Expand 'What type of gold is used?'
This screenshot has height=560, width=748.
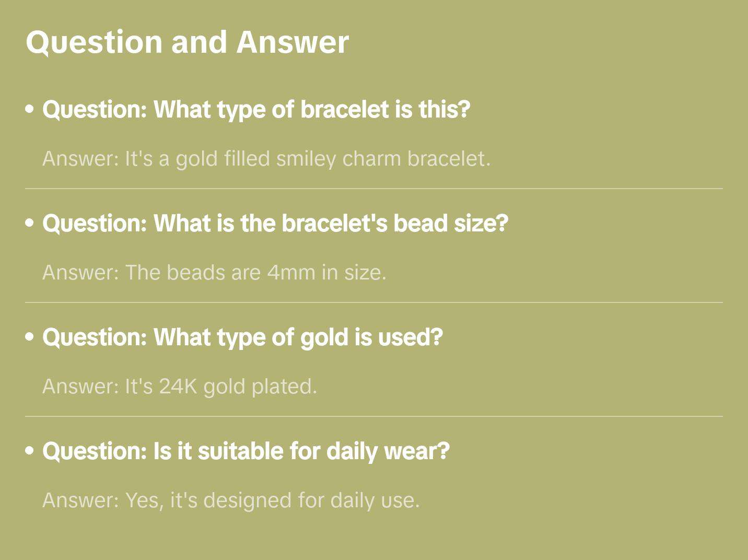(242, 337)
